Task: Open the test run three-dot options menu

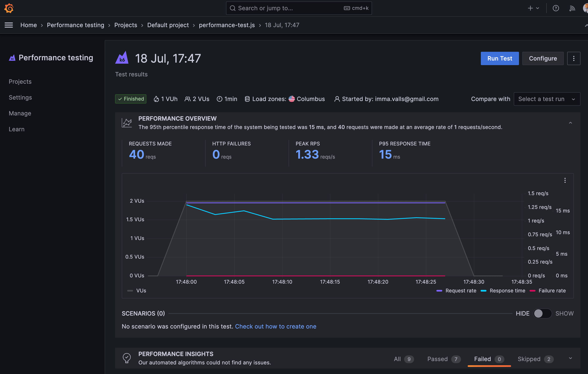Action: [574, 58]
